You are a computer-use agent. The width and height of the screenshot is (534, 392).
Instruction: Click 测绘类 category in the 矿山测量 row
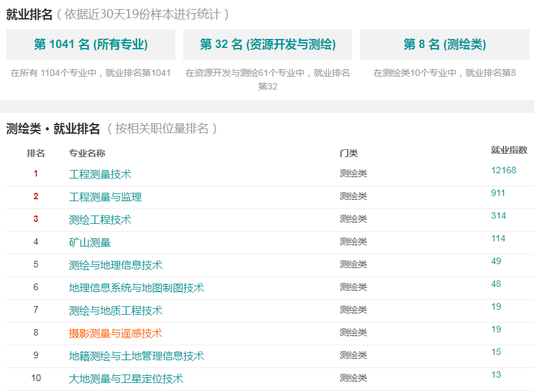353,241
